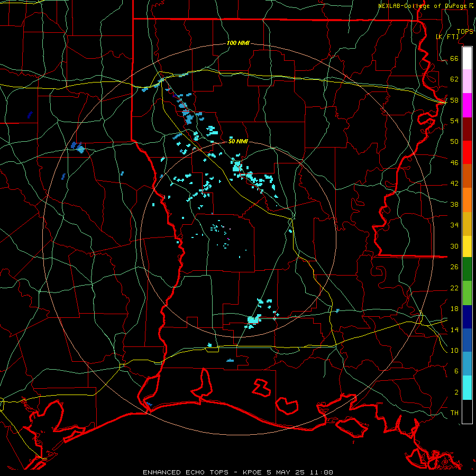
Task: Click the legend value '14'
Action: point(454,329)
